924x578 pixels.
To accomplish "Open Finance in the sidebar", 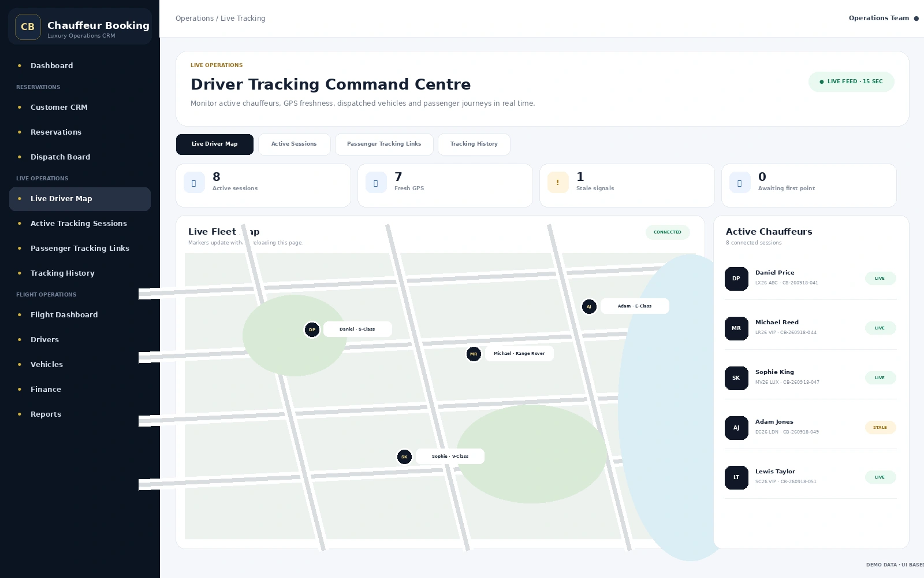I will pos(80,390).
